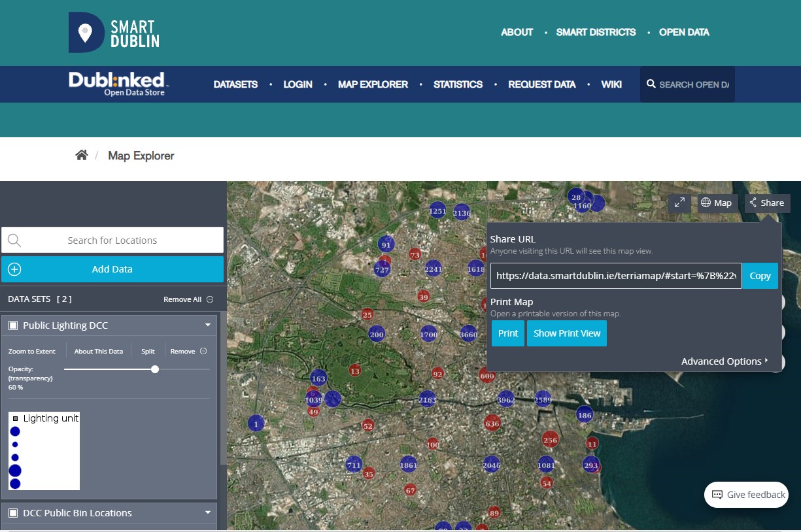Toggle the DCC Public Bin Locations checkbox

point(13,513)
